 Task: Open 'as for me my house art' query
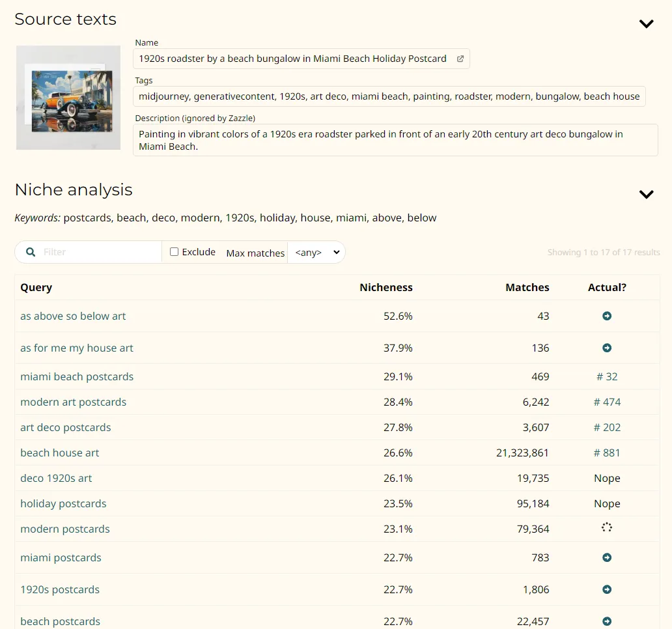tap(77, 348)
